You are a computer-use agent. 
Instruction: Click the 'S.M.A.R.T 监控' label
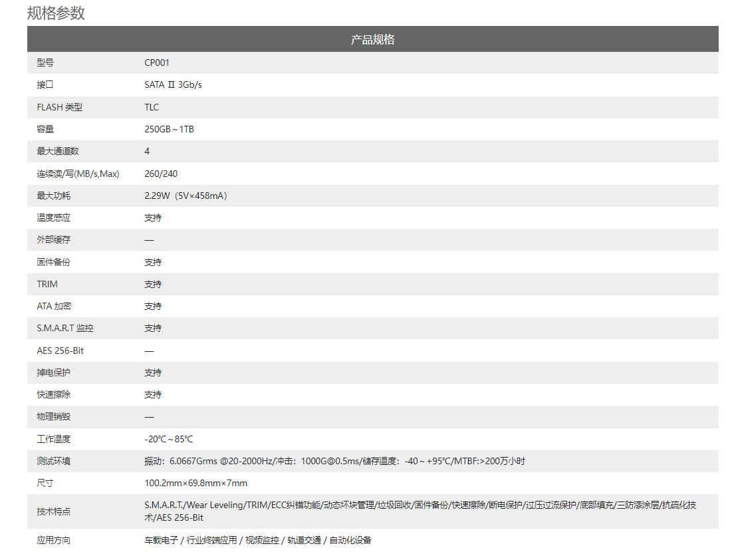(65, 328)
